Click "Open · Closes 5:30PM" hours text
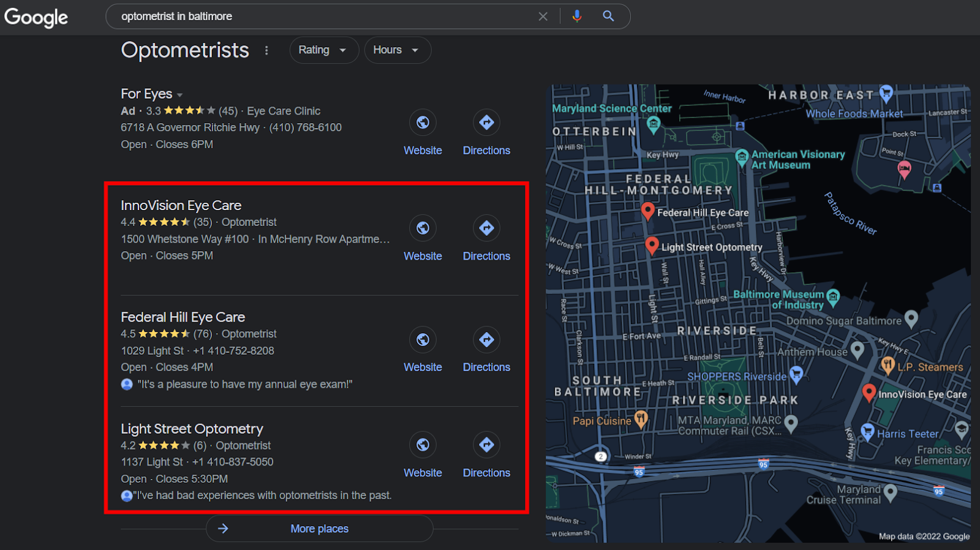Viewport: 980px width, 550px height. click(174, 478)
